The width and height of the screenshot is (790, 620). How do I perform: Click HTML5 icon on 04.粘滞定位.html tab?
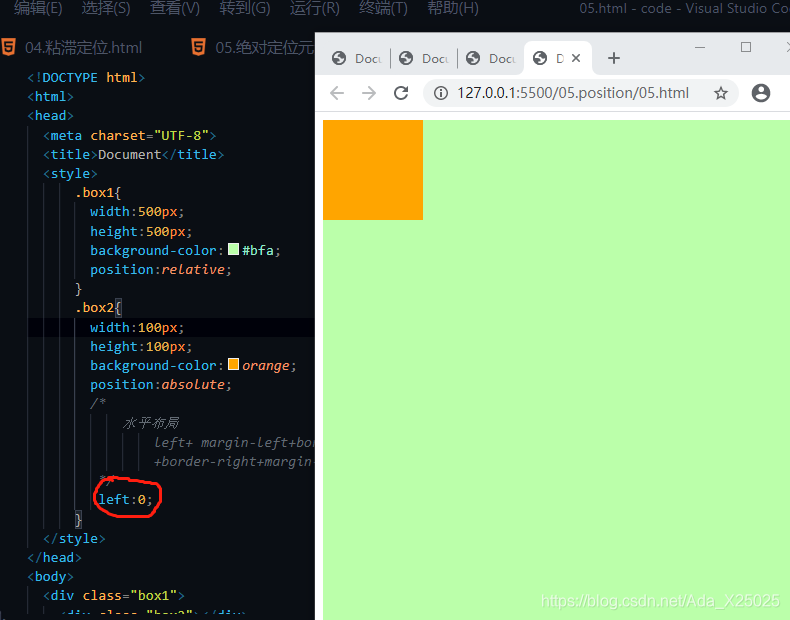[x=8, y=47]
